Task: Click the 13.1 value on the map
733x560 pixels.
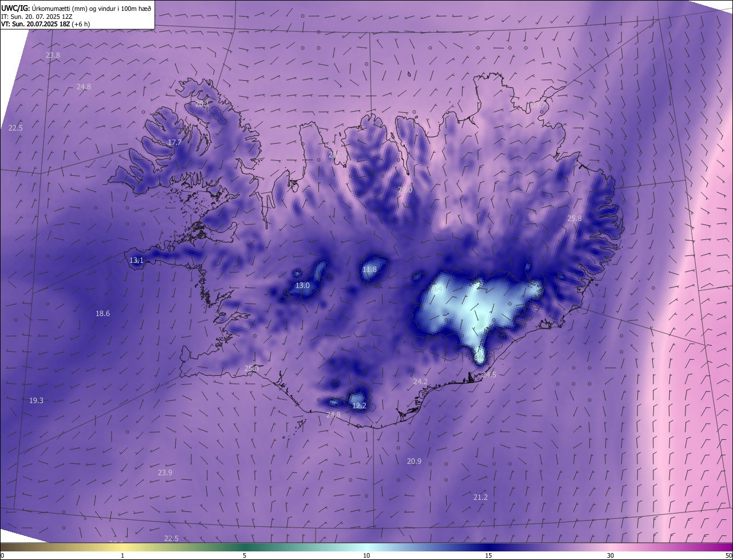Action: point(136,261)
